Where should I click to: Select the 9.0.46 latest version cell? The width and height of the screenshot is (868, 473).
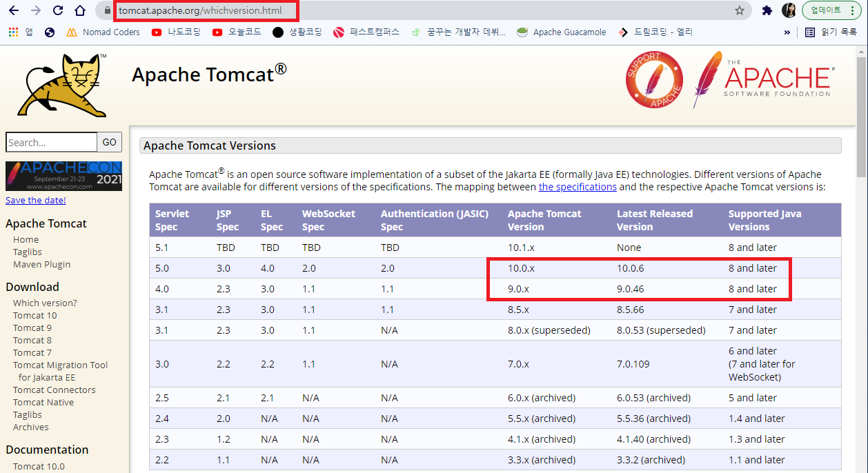[x=631, y=289]
